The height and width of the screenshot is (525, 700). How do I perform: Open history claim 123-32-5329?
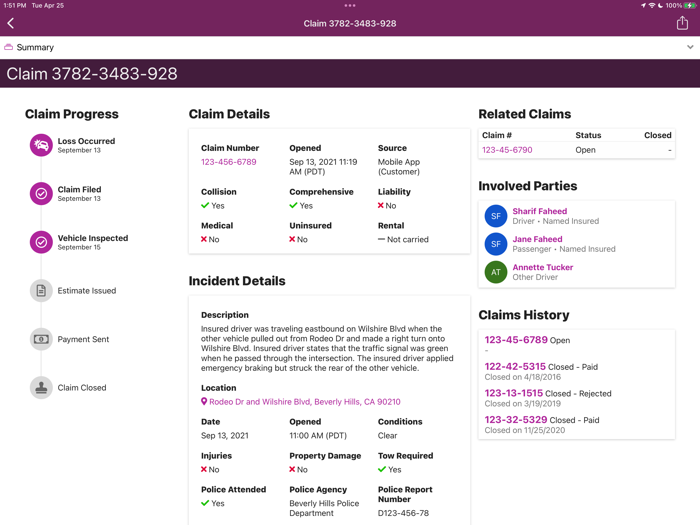tap(516, 420)
